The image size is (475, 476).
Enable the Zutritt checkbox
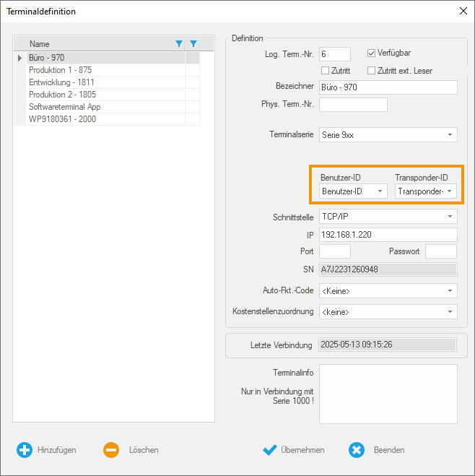(325, 71)
